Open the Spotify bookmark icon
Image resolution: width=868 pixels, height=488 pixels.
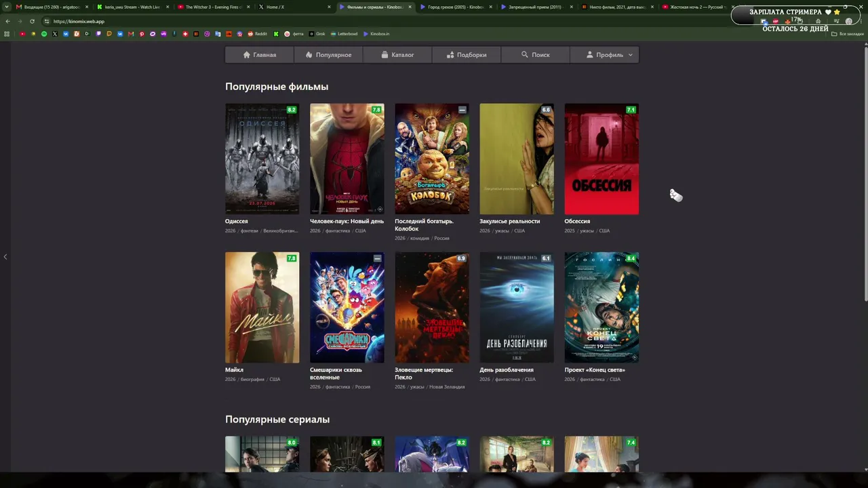tap(44, 34)
